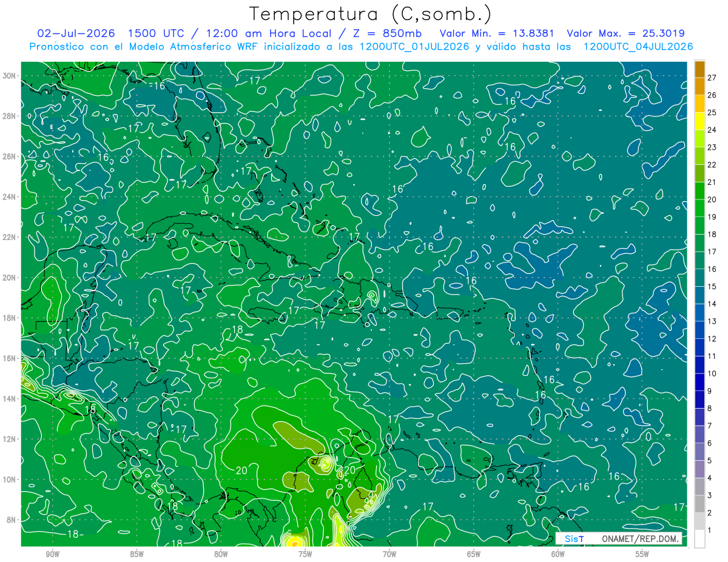Click the latitude axis label 16N
Screen dimensions: 728x562
pyautogui.click(x=9, y=358)
